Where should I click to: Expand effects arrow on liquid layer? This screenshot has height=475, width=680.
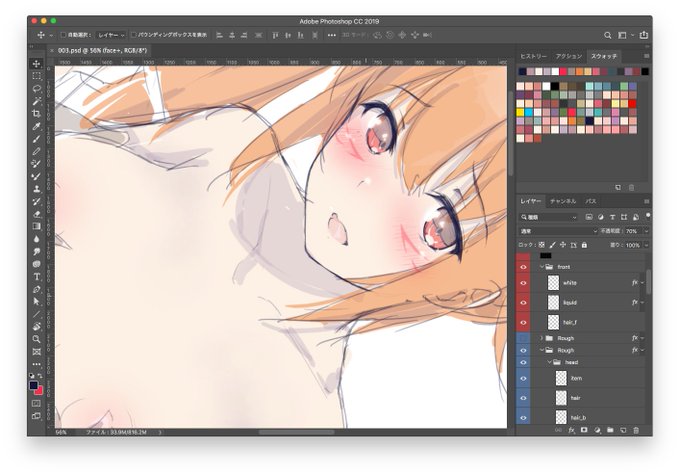click(x=642, y=302)
